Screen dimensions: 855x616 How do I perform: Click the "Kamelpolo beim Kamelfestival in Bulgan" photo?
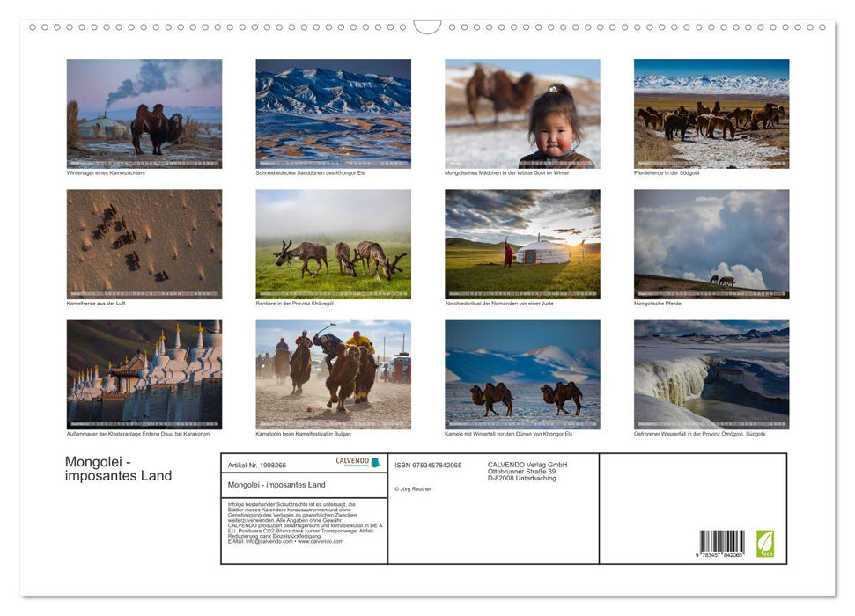pyautogui.click(x=334, y=373)
